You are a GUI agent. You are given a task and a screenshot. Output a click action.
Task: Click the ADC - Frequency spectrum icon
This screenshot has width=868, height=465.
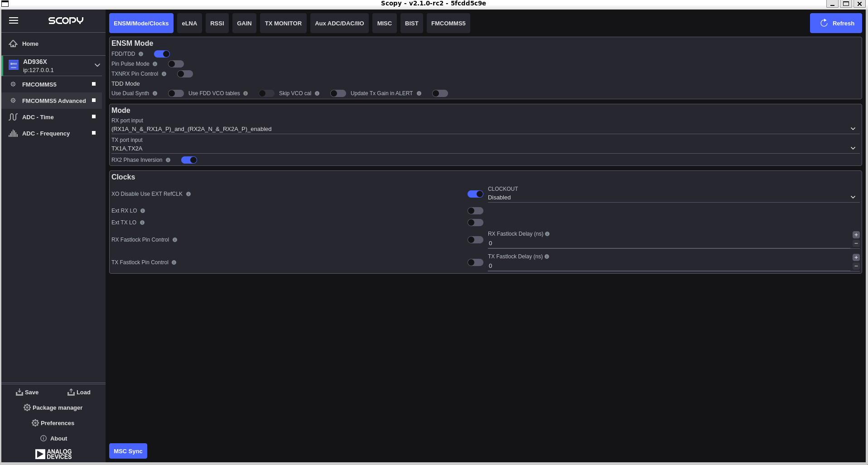tap(13, 133)
